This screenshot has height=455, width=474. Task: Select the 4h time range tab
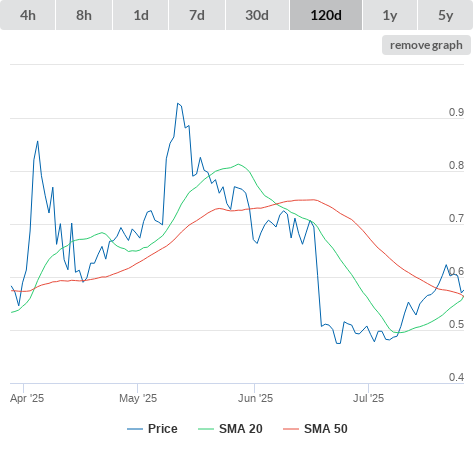[x=28, y=15]
